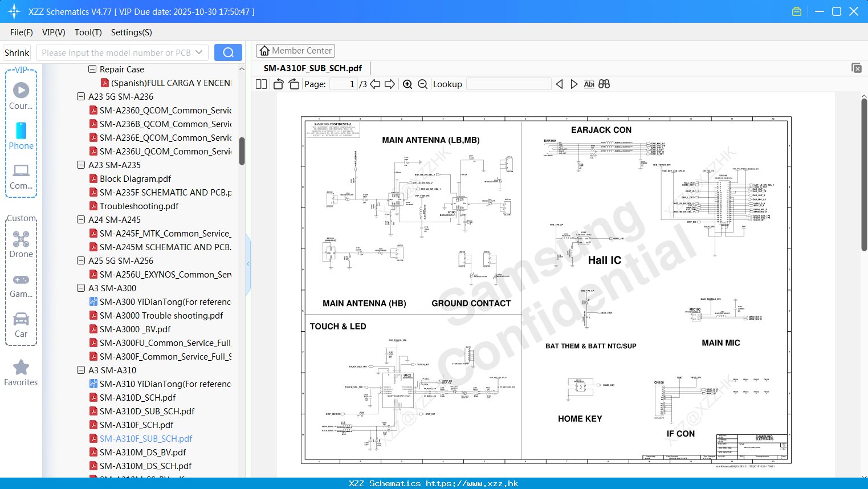868x489 pixels.
Task: Select Phone category in sidebar
Action: point(21,136)
